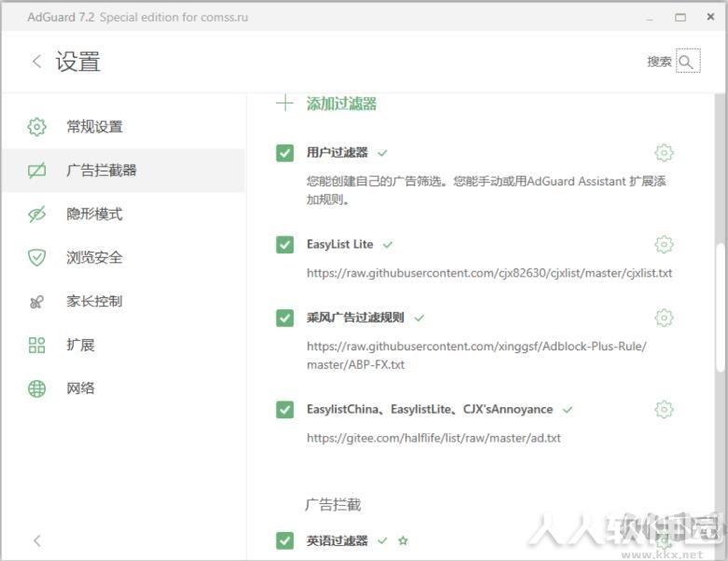Viewport: 728px width, 561px height.
Task: Collapse sidebar with bottom-left chevron
Action: (37, 540)
